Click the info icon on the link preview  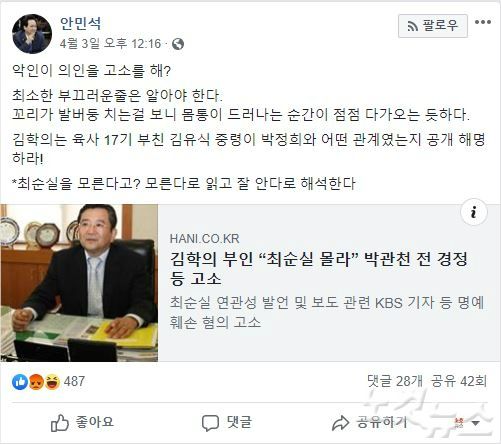point(474,212)
